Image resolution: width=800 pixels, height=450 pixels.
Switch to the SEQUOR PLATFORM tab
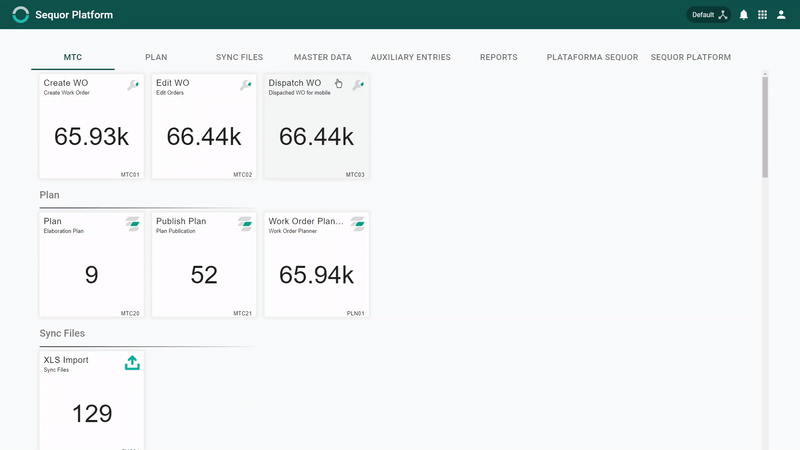(x=691, y=57)
